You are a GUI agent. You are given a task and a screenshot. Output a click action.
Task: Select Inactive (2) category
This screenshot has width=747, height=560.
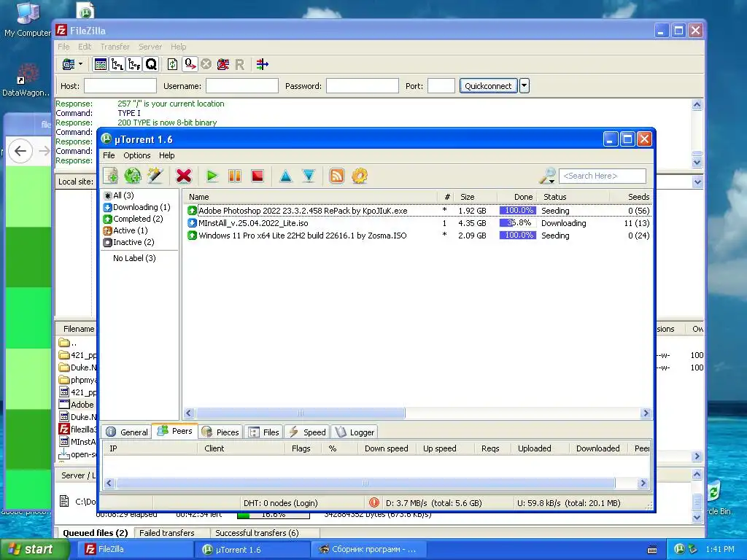(128, 242)
